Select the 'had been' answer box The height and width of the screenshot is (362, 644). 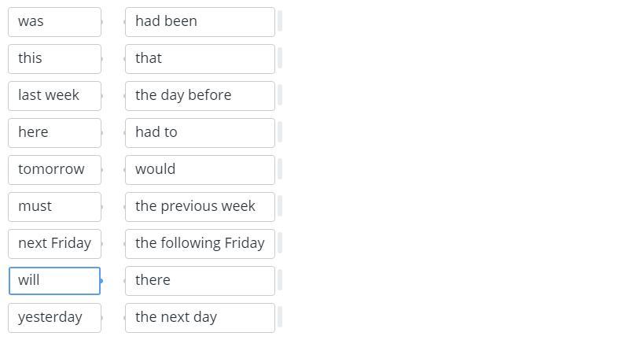click(200, 22)
